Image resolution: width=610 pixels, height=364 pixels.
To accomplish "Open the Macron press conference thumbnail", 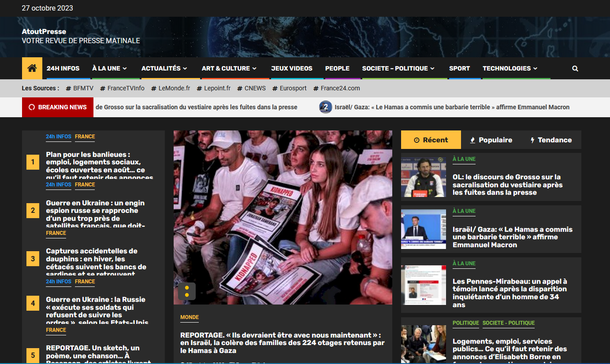I will (x=424, y=229).
